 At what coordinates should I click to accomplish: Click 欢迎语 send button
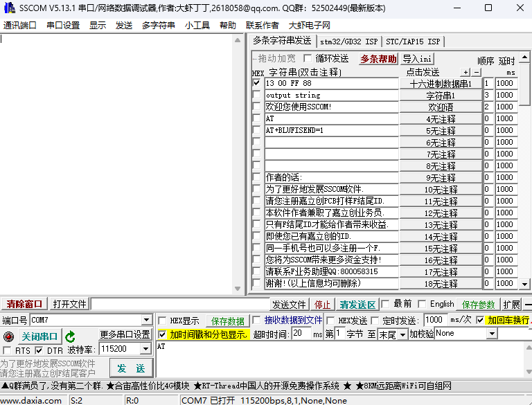[x=441, y=107]
